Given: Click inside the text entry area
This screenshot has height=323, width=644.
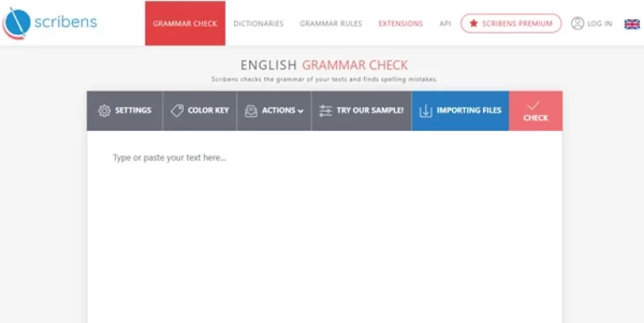Looking at the screenshot, I should [x=325, y=226].
